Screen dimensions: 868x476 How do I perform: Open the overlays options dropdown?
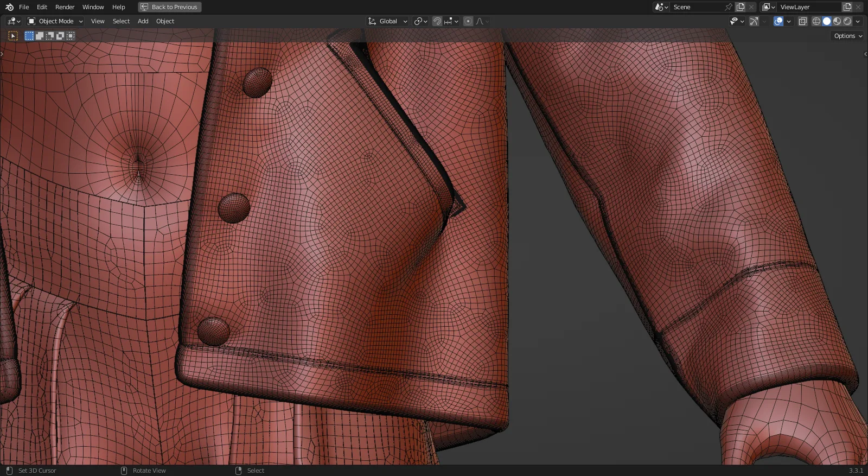tap(789, 21)
